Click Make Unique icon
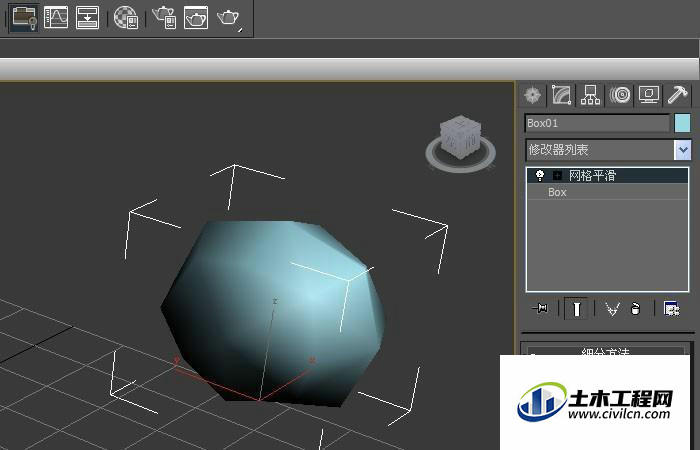The height and width of the screenshot is (450, 700). (612, 308)
